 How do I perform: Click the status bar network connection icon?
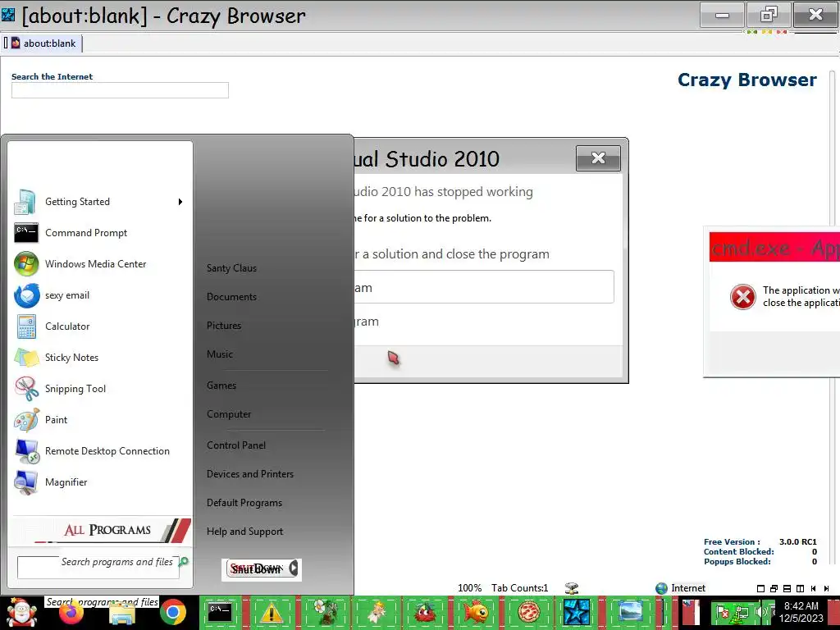[x=572, y=588]
